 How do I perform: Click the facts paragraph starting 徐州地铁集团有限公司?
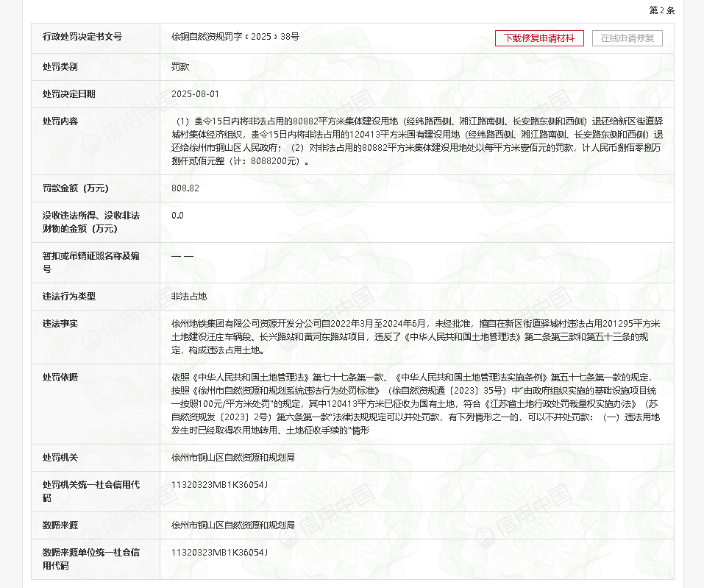click(416, 337)
